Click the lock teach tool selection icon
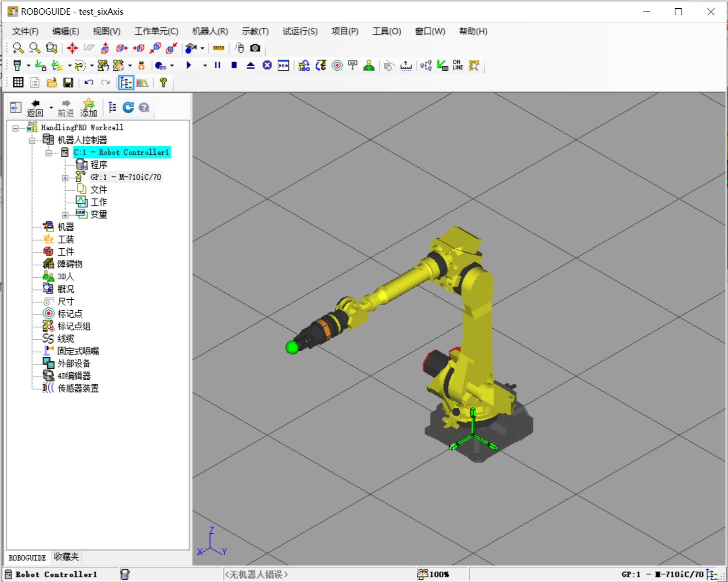Screen dimensions: 728x582 click(x=40, y=65)
